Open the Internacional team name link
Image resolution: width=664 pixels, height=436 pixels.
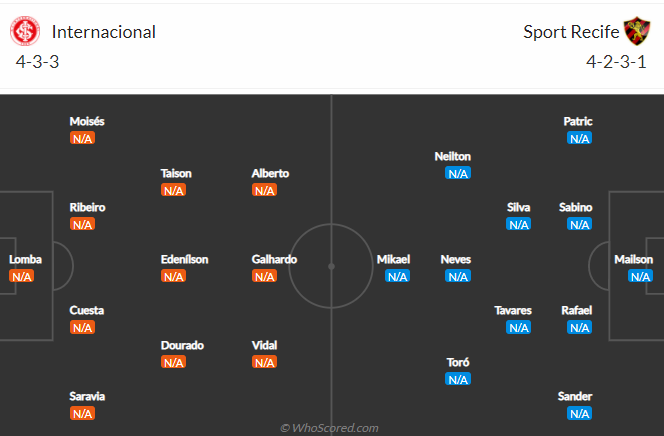[x=104, y=32]
